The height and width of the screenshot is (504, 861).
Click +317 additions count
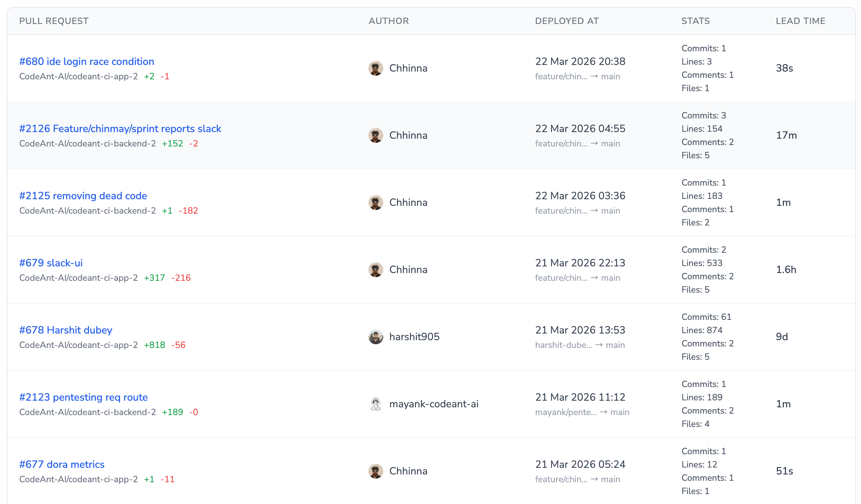point(154,278)
